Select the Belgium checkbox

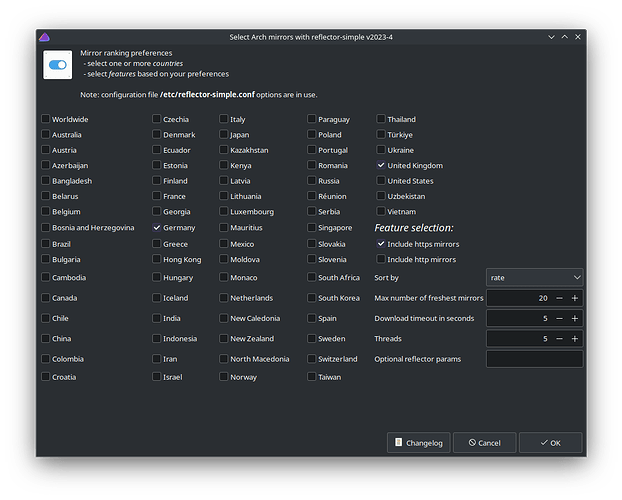click(46, 212)
